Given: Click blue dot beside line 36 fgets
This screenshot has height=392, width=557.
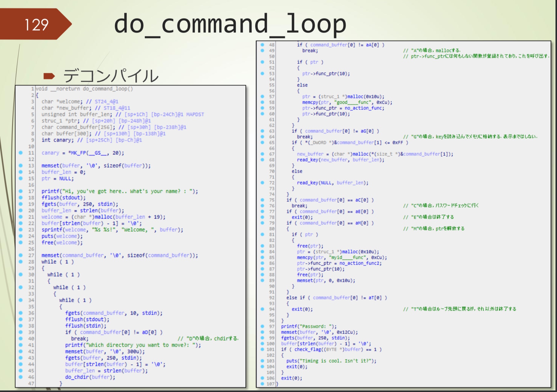Looking at the screenshot, I should coord(21,313).
